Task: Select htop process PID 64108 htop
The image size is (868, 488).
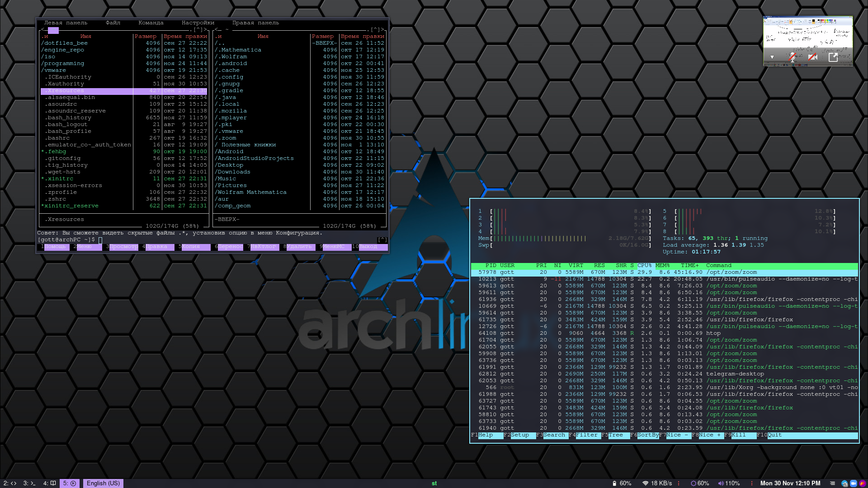Action: click(x=665, y=333)
